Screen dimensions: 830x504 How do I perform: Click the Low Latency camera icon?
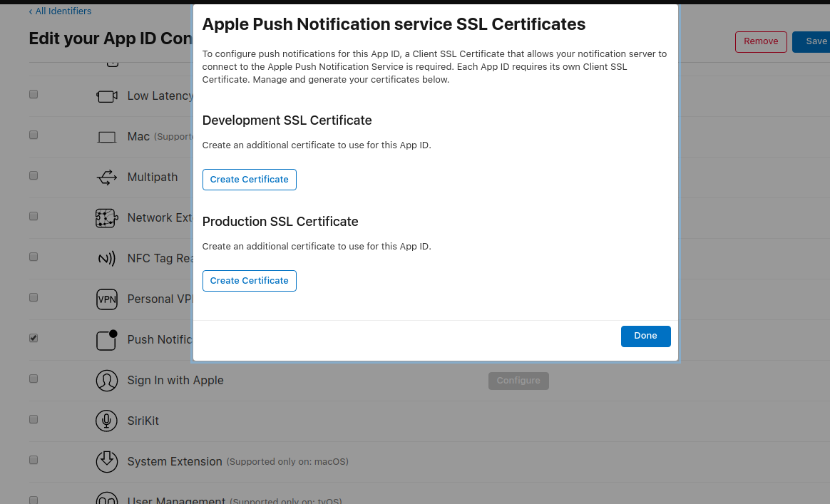[x=107, y=96]
